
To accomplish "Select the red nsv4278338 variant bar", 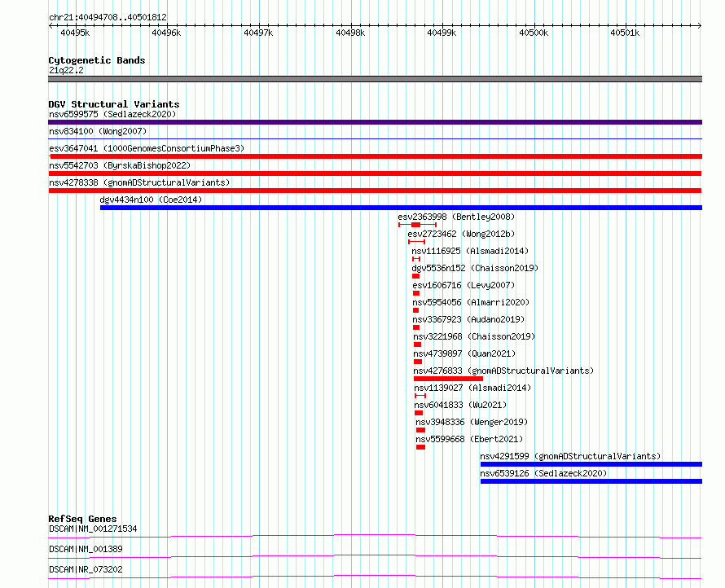I will pyautogui.click(x=375, y=191).
